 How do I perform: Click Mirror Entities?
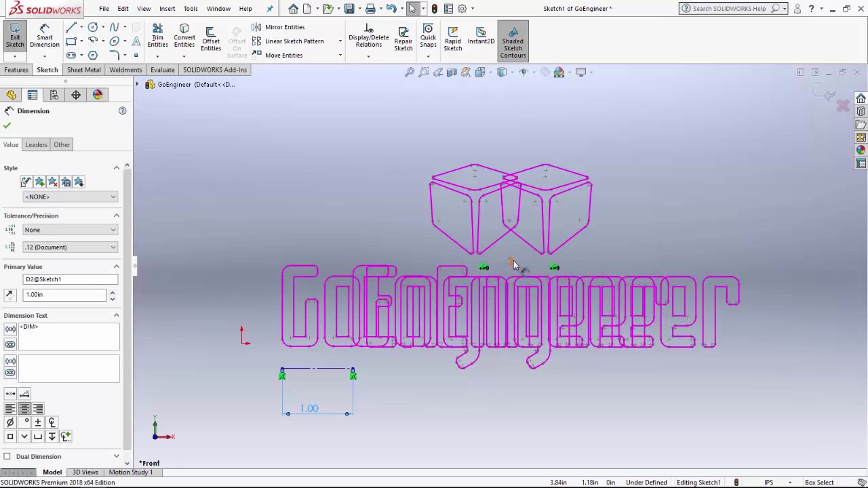(x=278, y=27)
